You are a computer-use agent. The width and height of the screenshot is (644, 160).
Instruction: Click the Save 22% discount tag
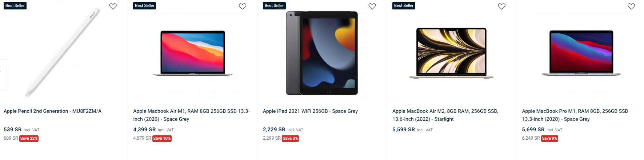pyautogui.click(x=29, y=138)
